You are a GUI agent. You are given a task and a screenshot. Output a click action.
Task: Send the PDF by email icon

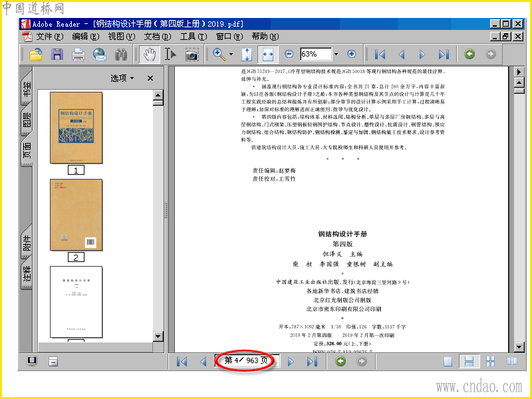tap(100, 55)
